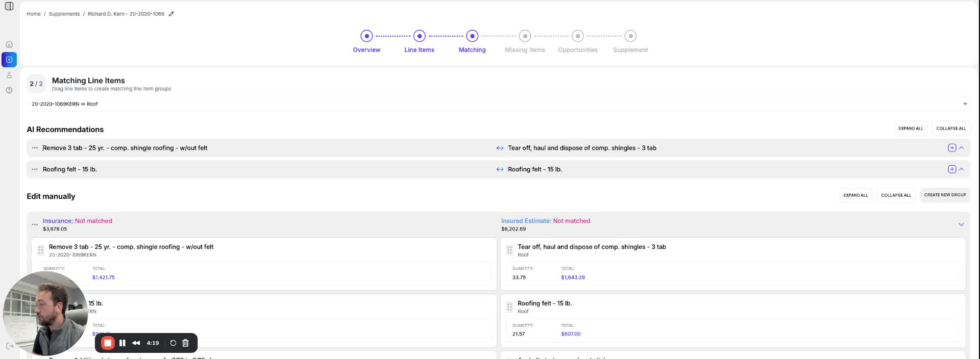This screenshot has width=980, height=359.
Task: Go to the Missing items step
Action: coord(525,41)
